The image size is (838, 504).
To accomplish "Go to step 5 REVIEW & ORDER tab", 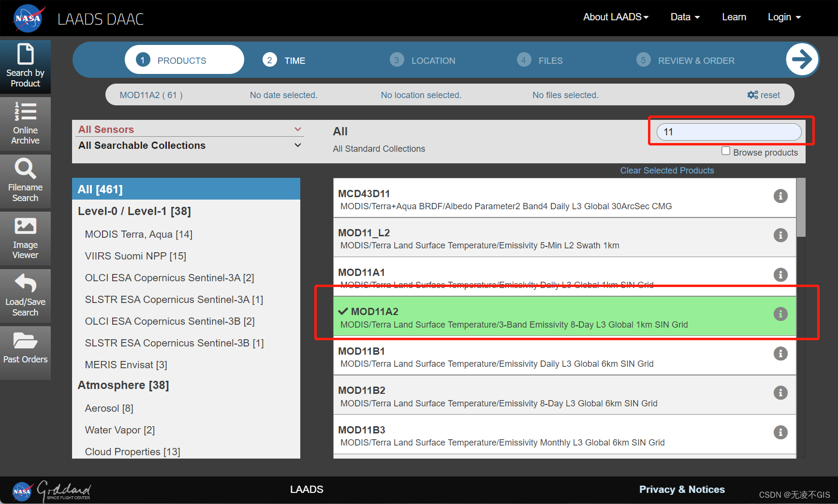I will click(685, 60).
